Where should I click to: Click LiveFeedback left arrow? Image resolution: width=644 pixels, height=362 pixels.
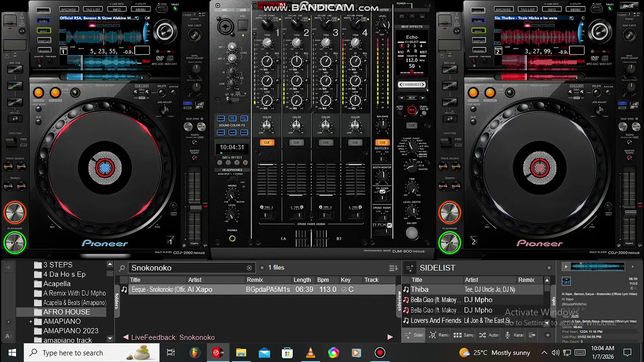click(125, 337)
